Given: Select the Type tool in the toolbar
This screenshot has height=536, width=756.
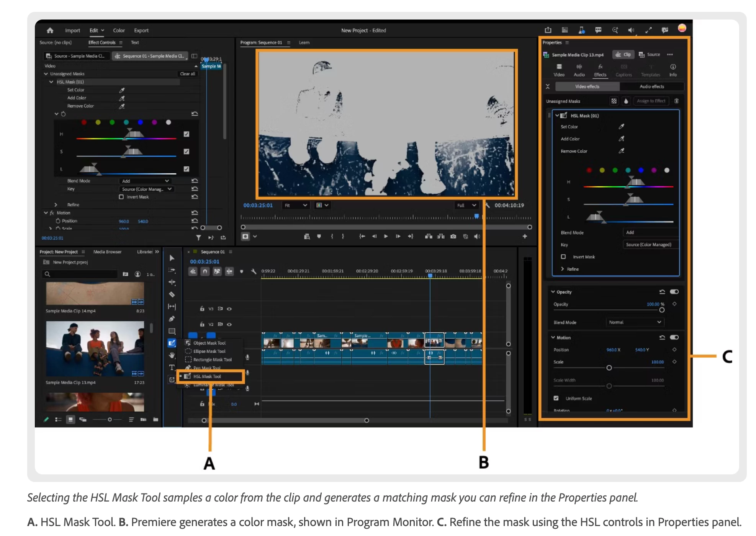Looking at the screenshot, I should [172, 367].
